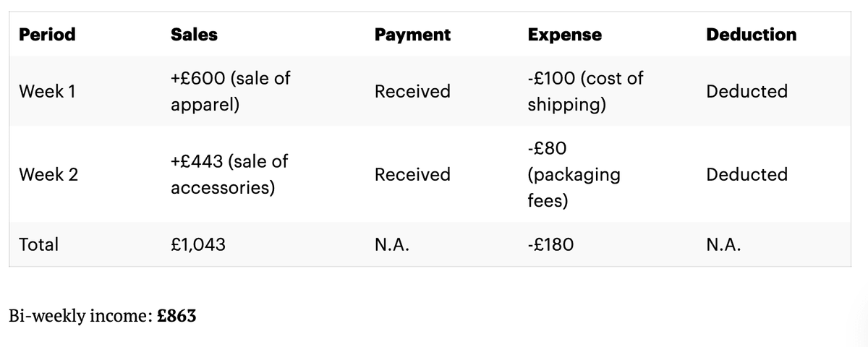The width and height of the screenshot is (868, 347).
Task: Click Week 2 Received payment cell
Action: [412, 174]
